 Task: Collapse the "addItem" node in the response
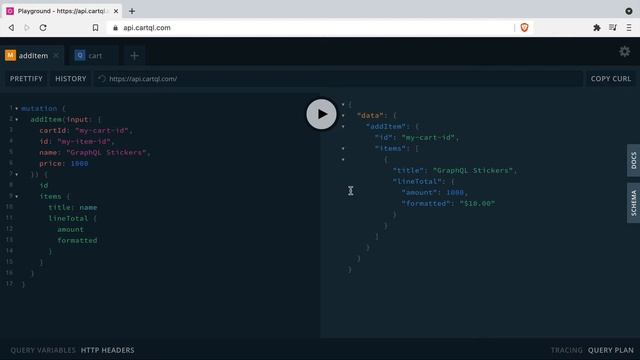pyautogui.click(x=343, y=127)
